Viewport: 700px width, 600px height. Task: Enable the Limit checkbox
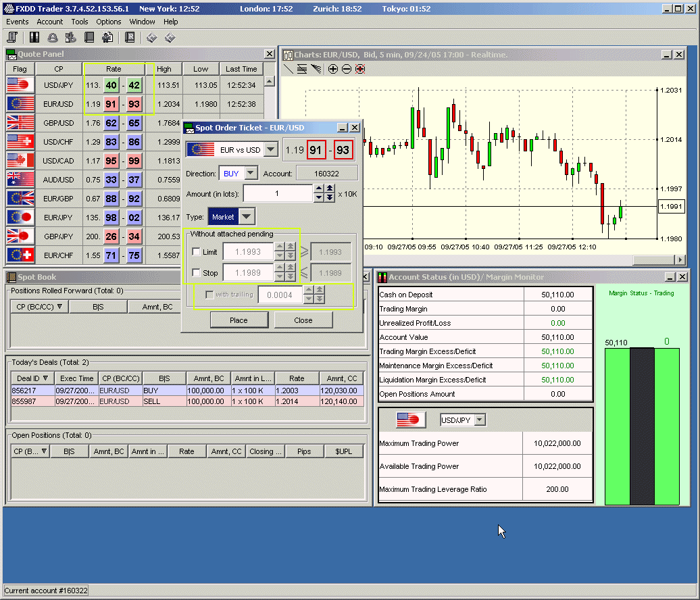(x=197, y=253)
